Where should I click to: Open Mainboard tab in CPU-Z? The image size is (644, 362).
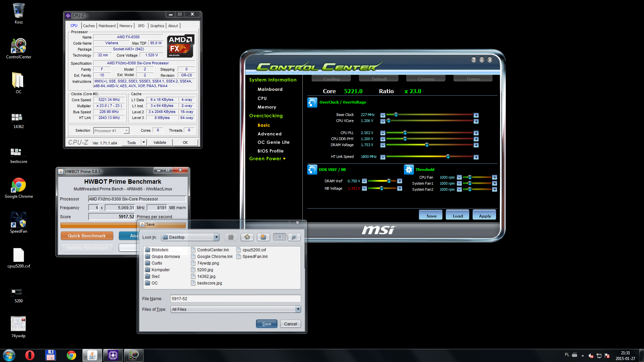coord(107,26)
